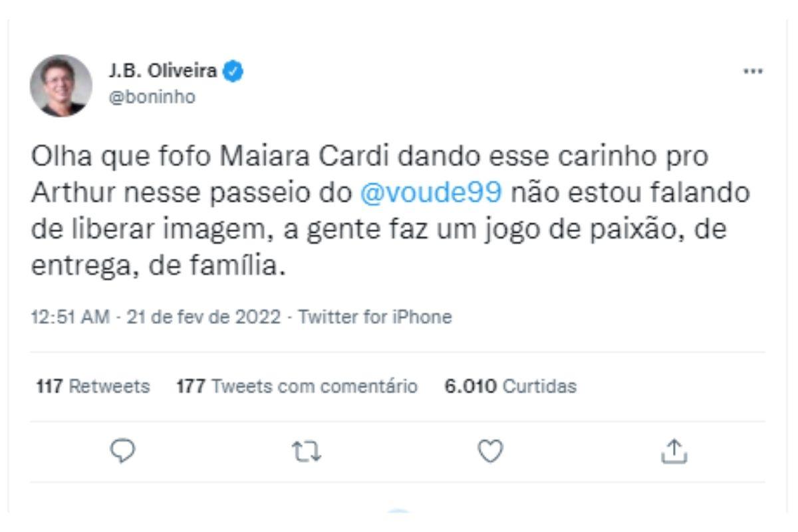798x532 pixels.
Task: View the 117 Retweets list
Action: [x=93, y=386]
